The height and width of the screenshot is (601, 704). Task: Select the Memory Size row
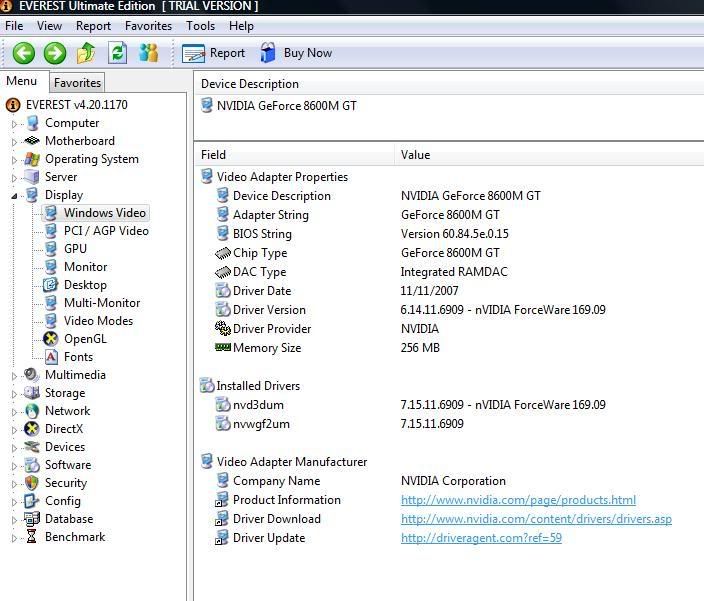tap(449, 348)
